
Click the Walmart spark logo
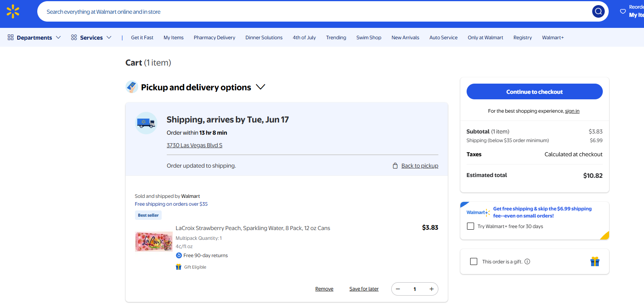pyautogui.click(x=13, y=11)
